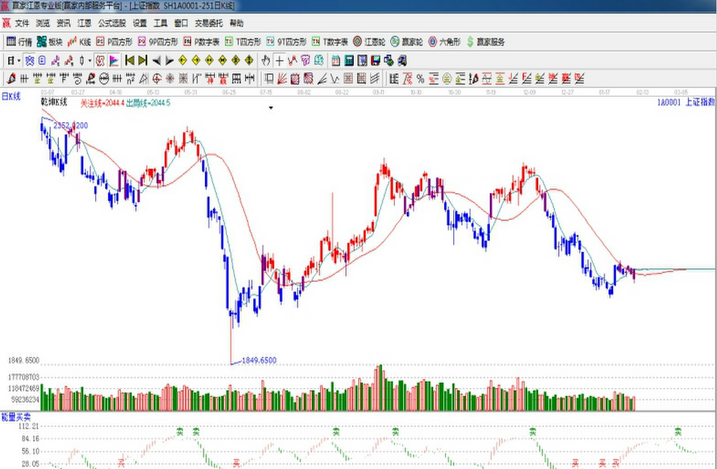Click the 1849.6500 low price marker
The height and width of the screenshot is (469, 717).
[x=258, y=359]
